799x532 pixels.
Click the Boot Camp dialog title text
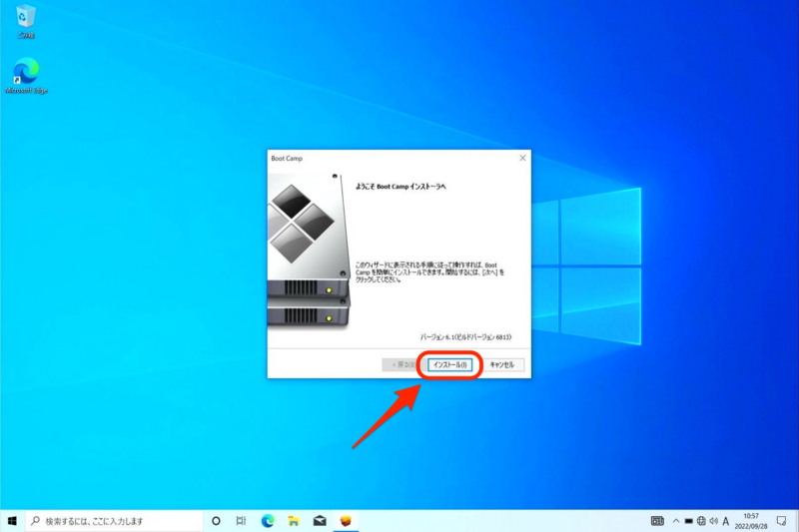(287, 159)
